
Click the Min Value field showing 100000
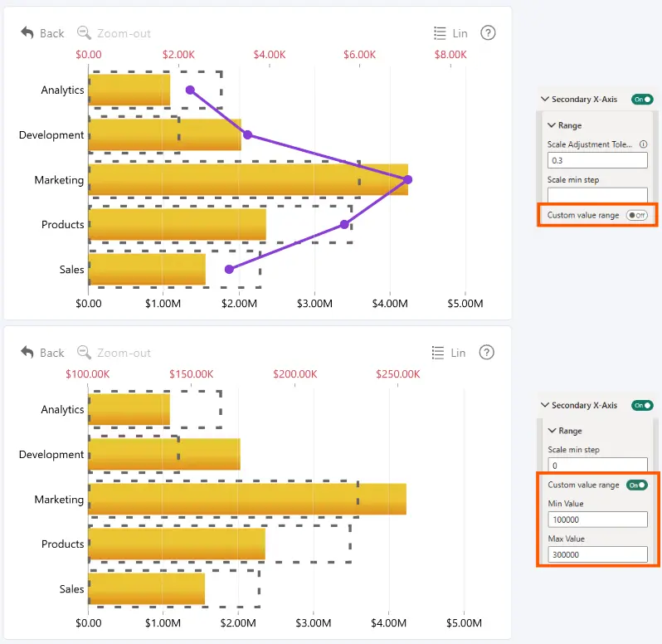click(597, 520)
